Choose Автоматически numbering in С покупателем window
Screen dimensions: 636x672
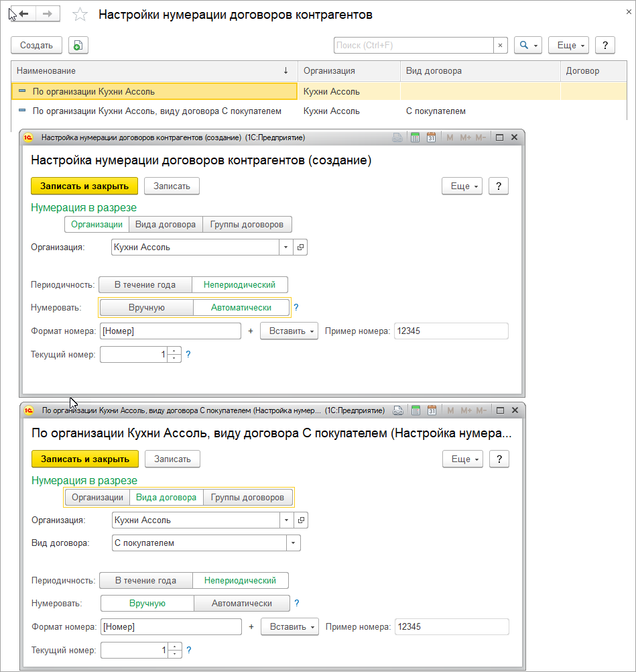241,603
